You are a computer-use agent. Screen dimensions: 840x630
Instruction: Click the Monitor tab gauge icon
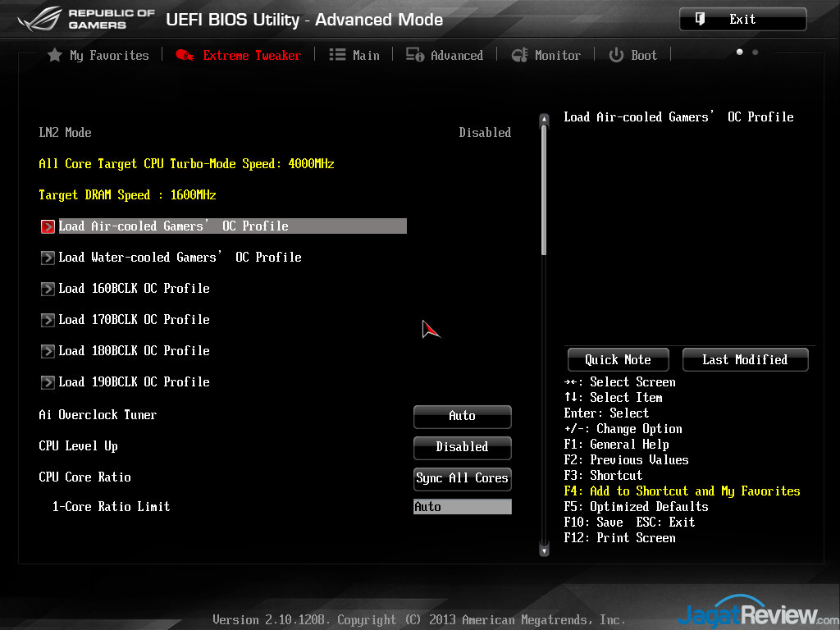pyautogui.click(x=519, y=55)
